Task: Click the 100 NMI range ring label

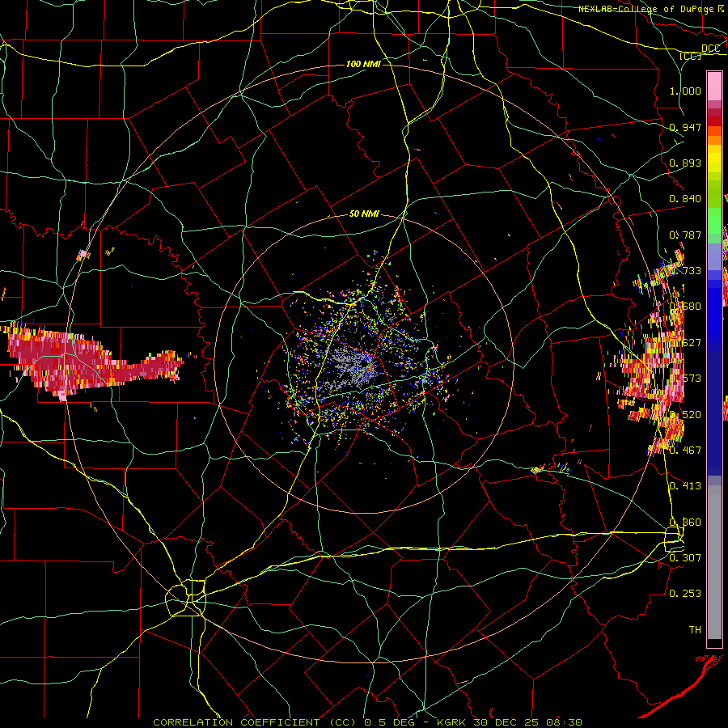Action: [x=363, y=64]
